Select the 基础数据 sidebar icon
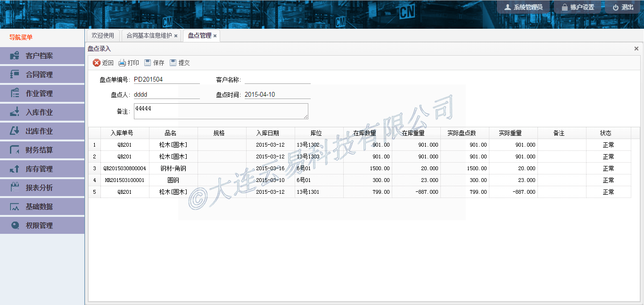The image size is (644, 305). point(15,206)
